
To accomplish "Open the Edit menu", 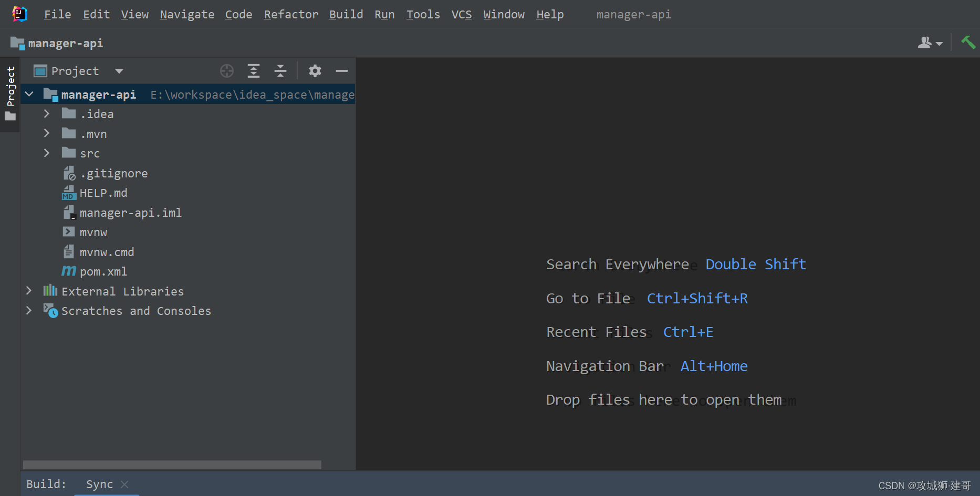I will 97,14.
